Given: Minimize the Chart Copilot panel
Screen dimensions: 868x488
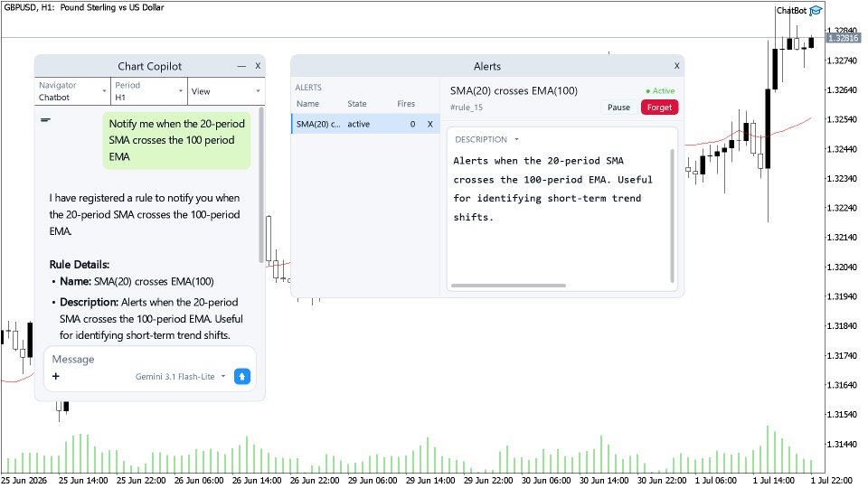Looking at the screenshot, I should pyautogui.click(x=241, y=66).
